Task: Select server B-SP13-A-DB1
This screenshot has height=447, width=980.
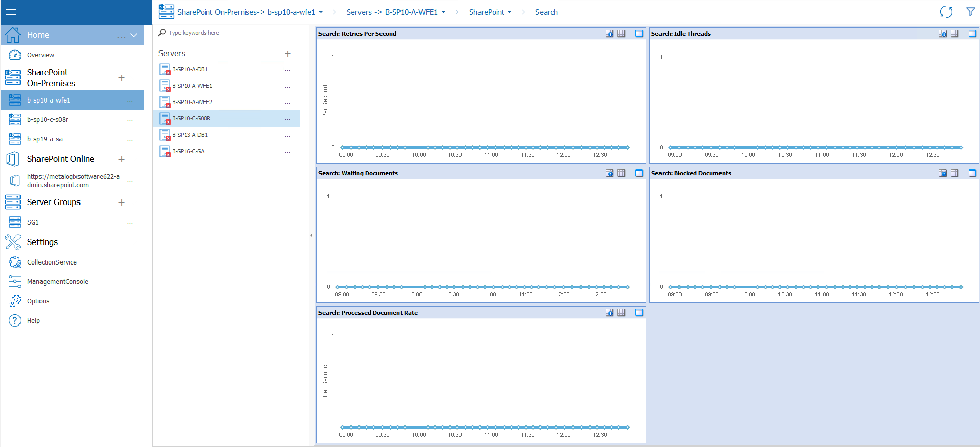Action: coord(190,135)
